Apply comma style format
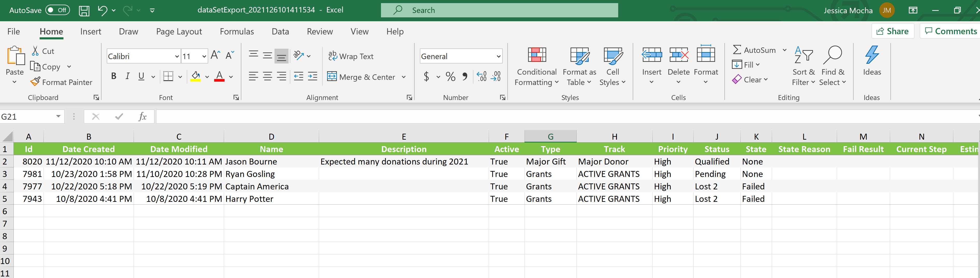This screenshot has height=278, width=980. click(x=465, y=76)
